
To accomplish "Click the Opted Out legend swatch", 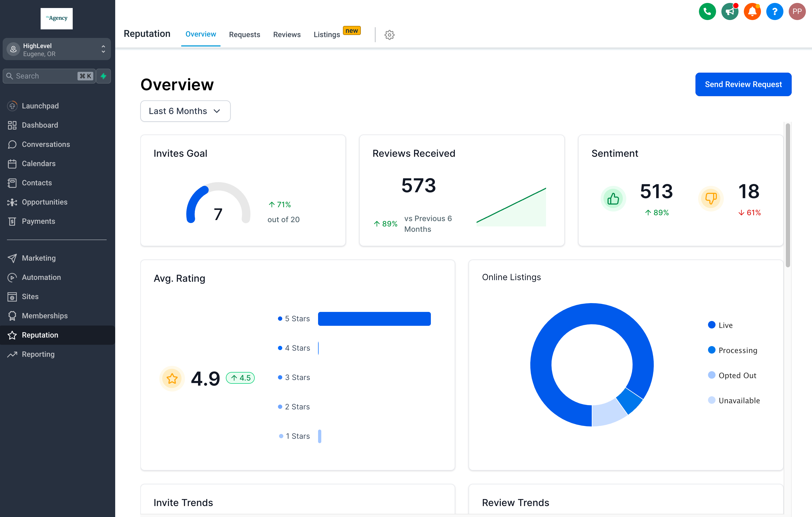I will 712,375.
